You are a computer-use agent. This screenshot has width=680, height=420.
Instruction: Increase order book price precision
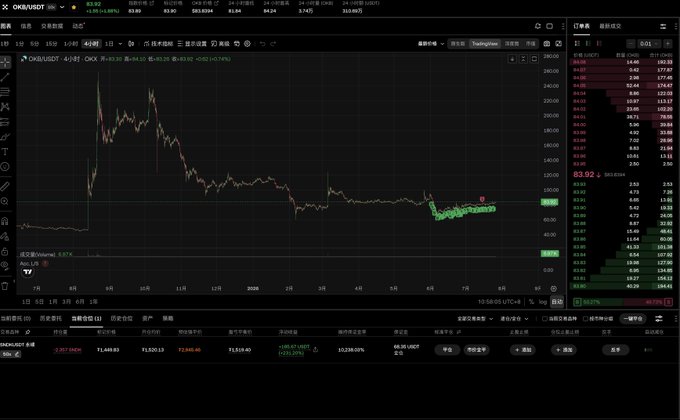click(x=667, y=44)
